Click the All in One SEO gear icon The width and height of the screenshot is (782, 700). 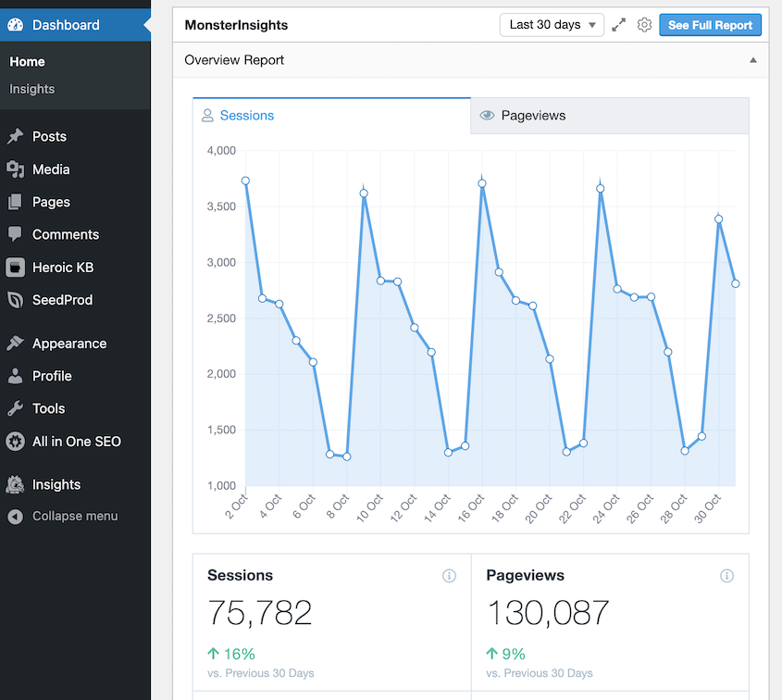pos(16,442)
